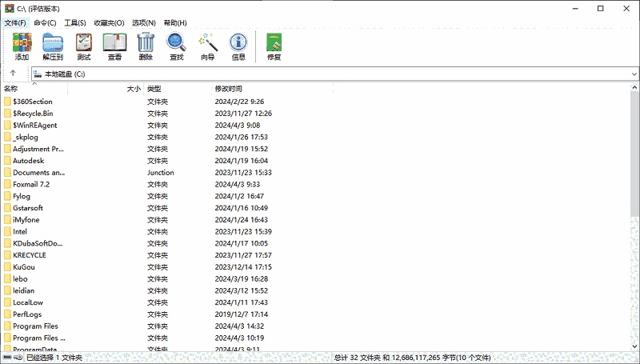Viewport: 640px width, 364px height.
Task: Click status text 已经选择 1 文件夹
Action: pos(54,358)
